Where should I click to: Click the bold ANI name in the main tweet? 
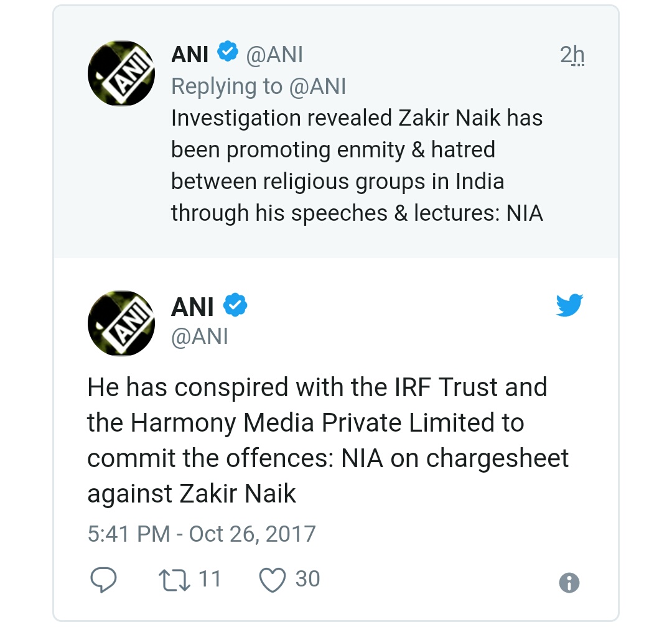coord(192,307)
